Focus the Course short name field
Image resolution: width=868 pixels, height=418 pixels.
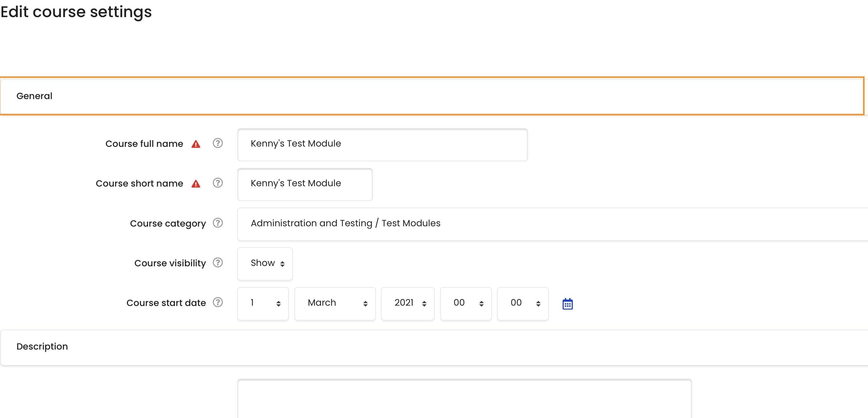coord(305,184)
